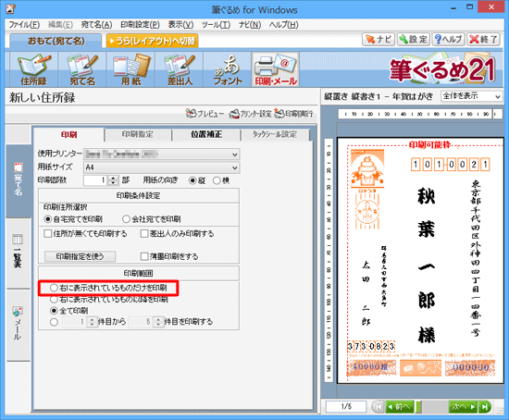Open the 住所録 address book toolbar icon
This screenshot has height=420, width=509.
[x=33, y=69]
